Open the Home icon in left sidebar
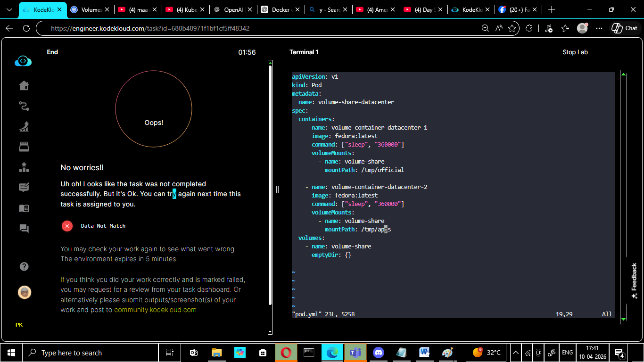This screenshot has width=644, height=362. [24, 85]
